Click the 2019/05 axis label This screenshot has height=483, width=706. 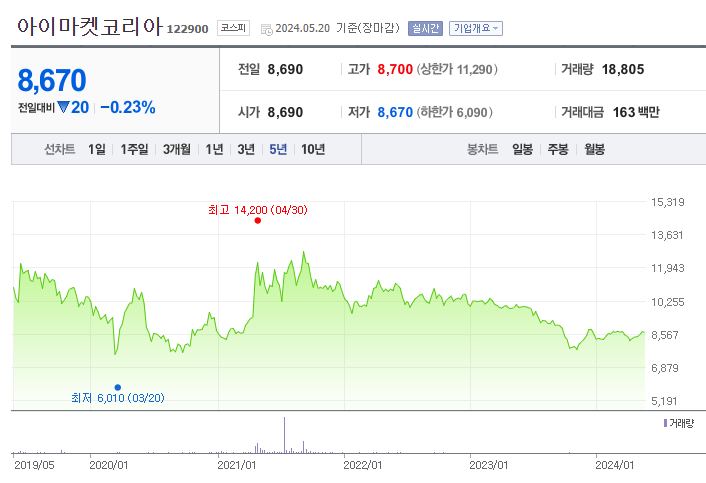(x=34, y=465)
